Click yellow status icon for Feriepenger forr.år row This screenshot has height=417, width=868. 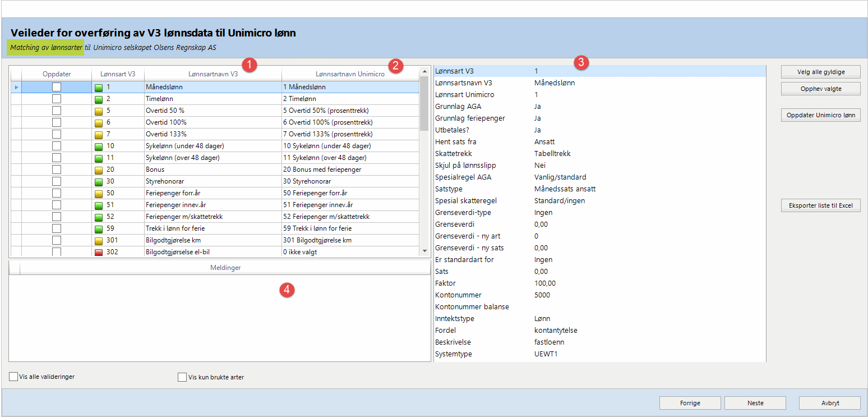coord(99,194)
